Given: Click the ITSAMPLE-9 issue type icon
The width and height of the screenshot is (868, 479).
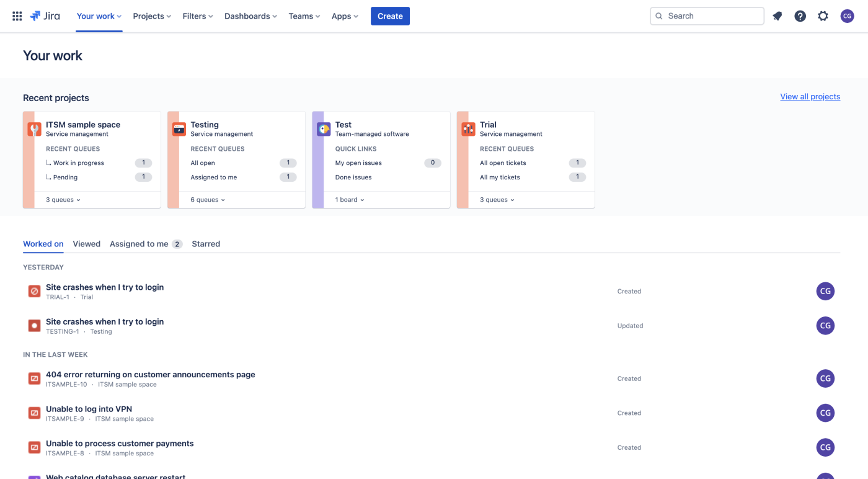Looking at the screenshot, I should point(35,413).
